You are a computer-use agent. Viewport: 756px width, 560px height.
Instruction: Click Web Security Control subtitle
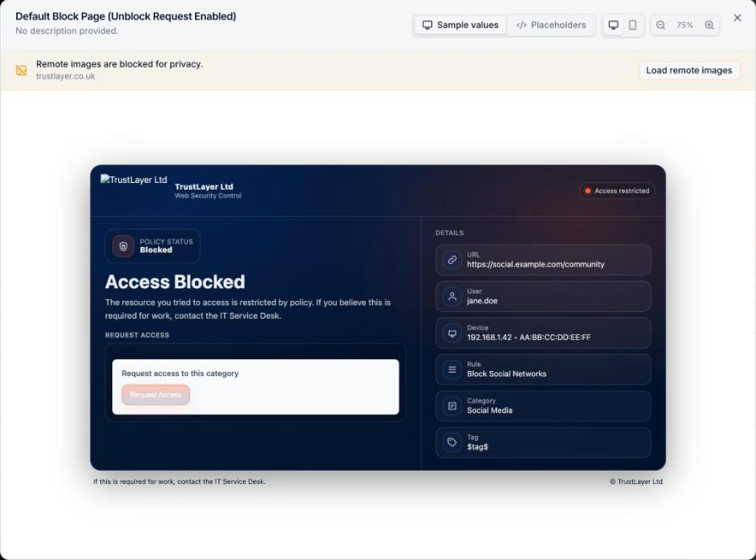click(208, 196)
